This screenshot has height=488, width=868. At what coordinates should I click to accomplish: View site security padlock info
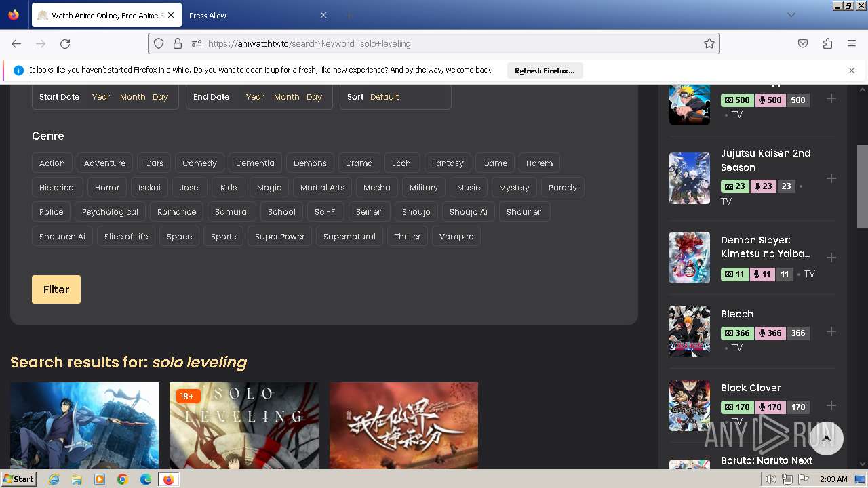[x=178, y=43]
